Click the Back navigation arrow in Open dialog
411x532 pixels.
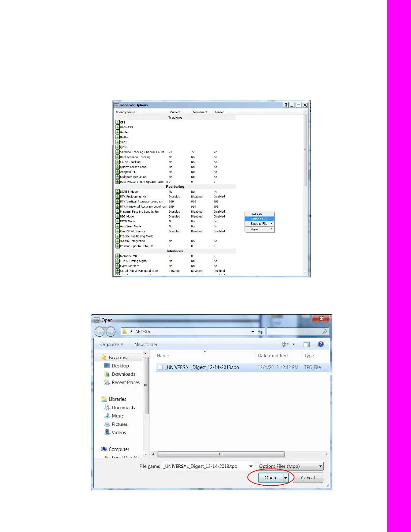tap(100, 332)
